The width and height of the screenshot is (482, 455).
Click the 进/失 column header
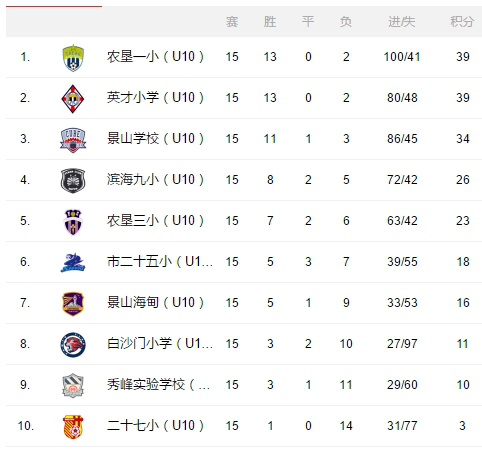pyautogui.click(x=402, y=22)
